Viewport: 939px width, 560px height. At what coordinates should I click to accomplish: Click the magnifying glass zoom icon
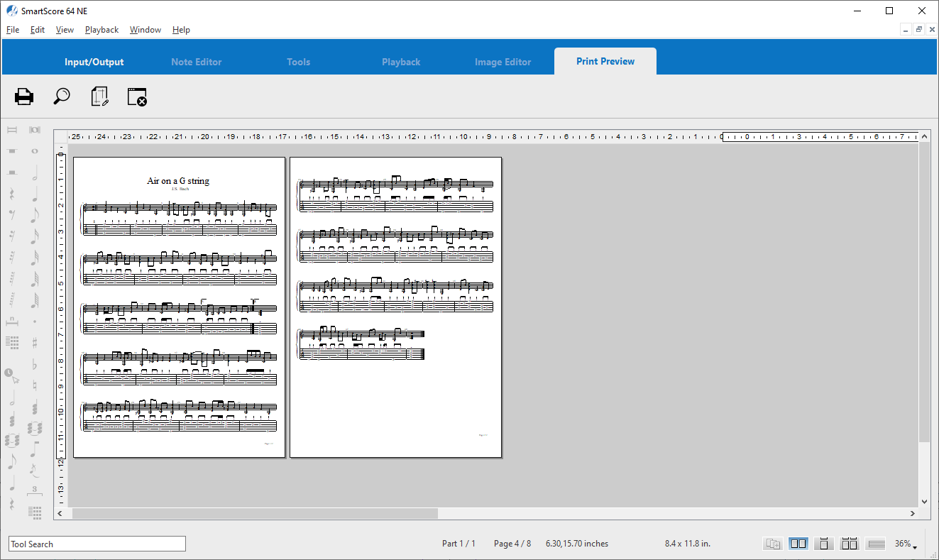click(62, 97)
